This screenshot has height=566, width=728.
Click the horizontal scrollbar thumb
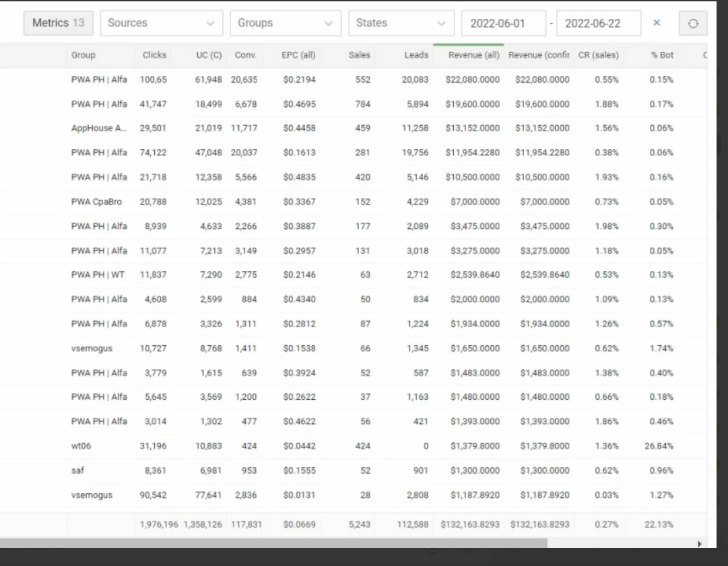[x=273, y=543]
